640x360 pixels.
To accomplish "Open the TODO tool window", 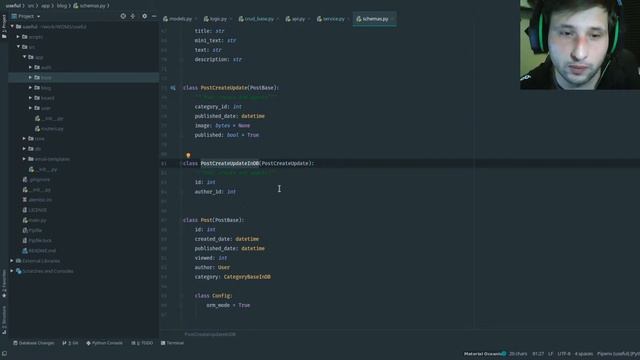I will 142,343.
